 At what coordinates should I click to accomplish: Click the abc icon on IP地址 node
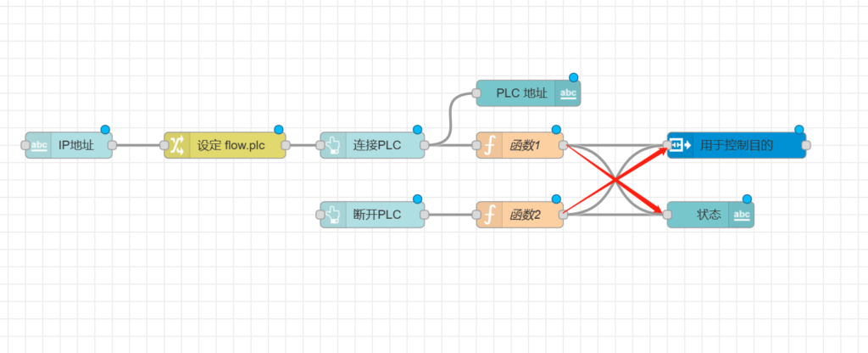39,145
